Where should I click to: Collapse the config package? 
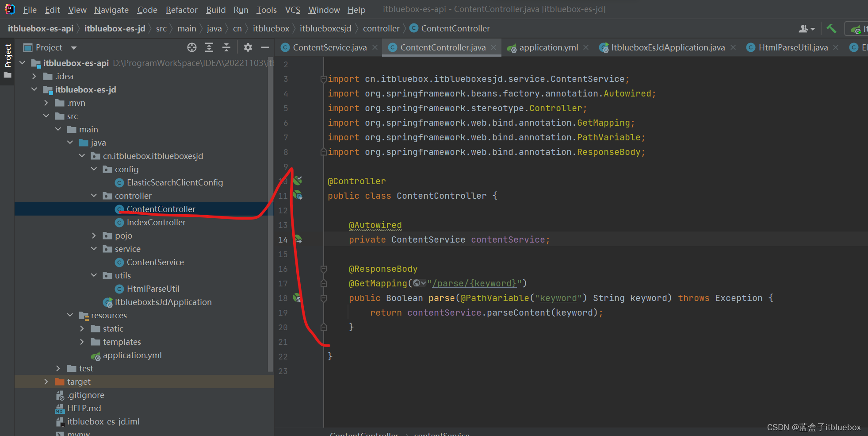[94, 169]
